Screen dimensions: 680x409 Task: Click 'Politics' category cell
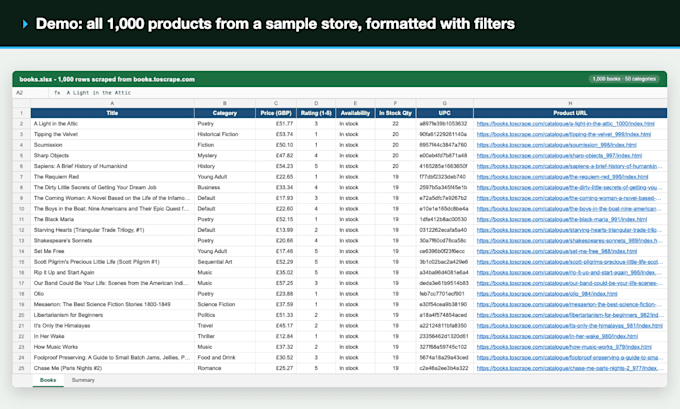(225, 315)
